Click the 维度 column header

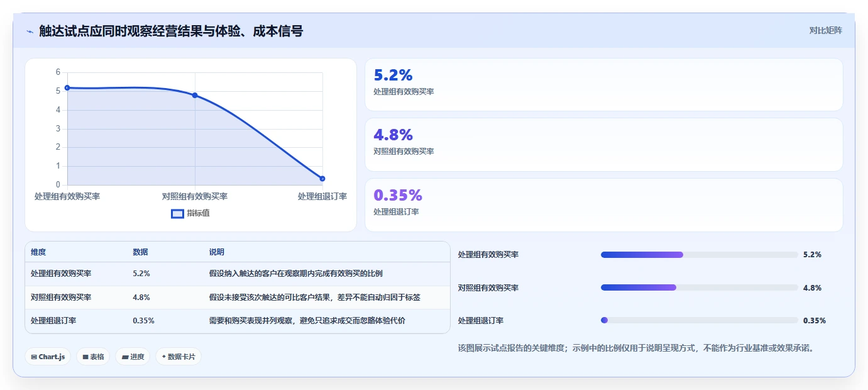coord(38,252)
